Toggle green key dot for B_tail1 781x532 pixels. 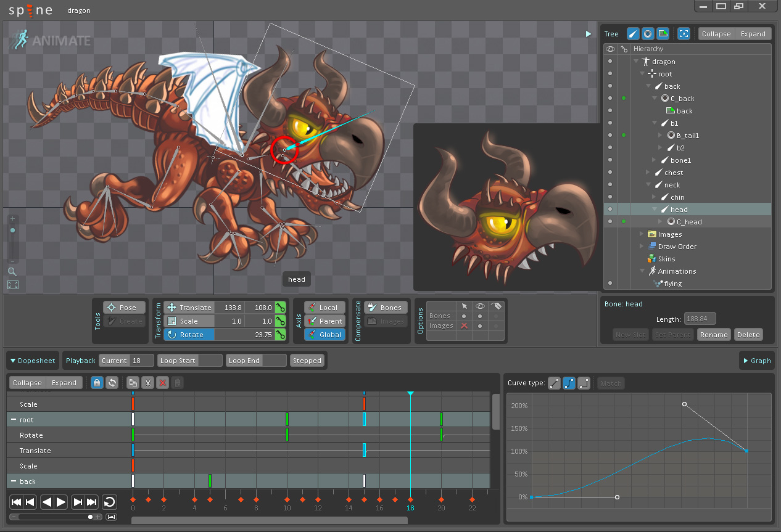pyautogui.click(x=624, y=135)
